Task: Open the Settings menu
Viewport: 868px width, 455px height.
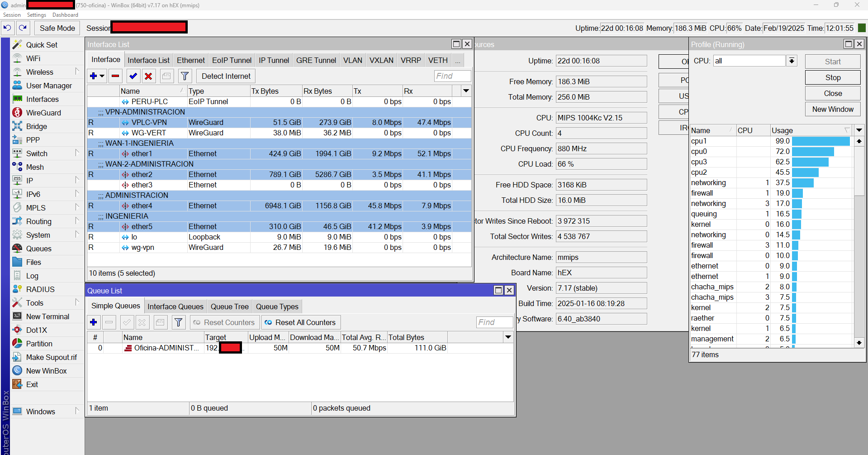Action: click(37, 15)
